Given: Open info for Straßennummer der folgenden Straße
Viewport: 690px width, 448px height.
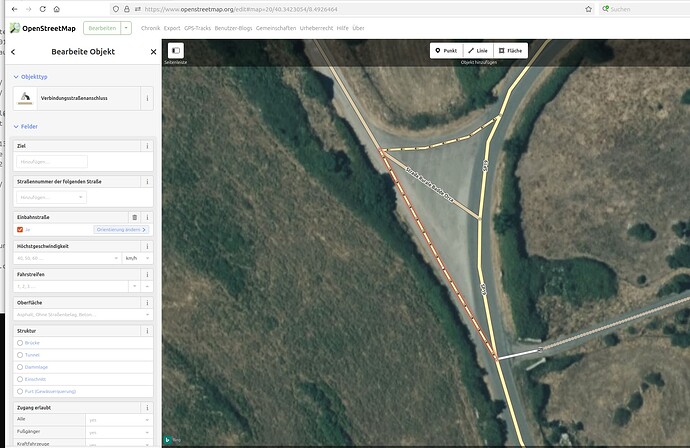Looking at the screenshot, I should coord(147,181).
